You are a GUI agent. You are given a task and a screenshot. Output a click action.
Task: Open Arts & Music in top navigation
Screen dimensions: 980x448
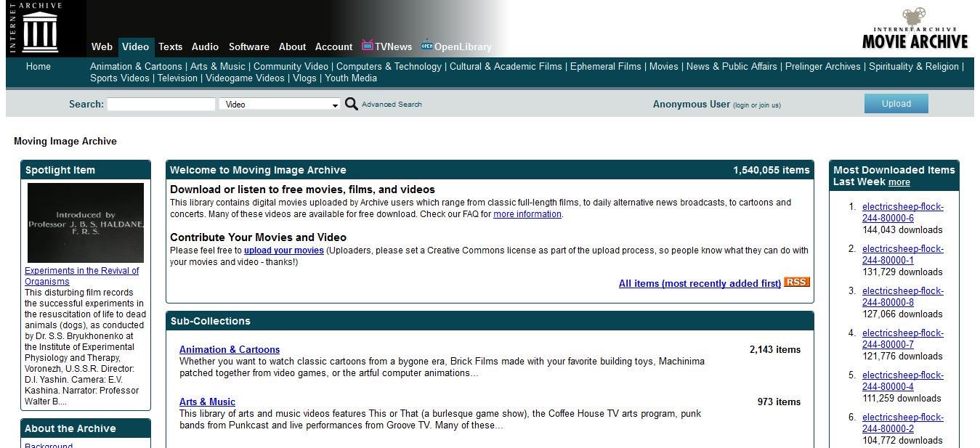(x=218, y=66)
